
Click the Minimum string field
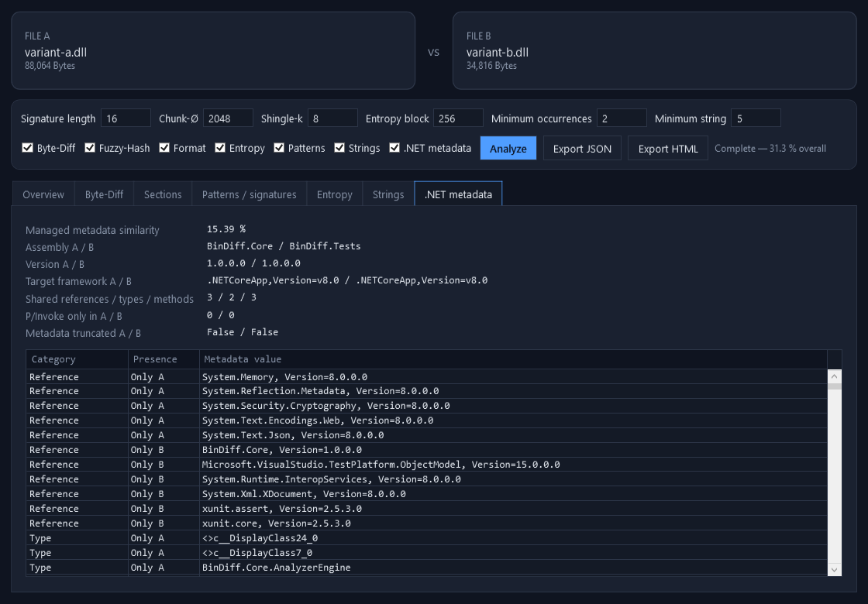point(756,118)
